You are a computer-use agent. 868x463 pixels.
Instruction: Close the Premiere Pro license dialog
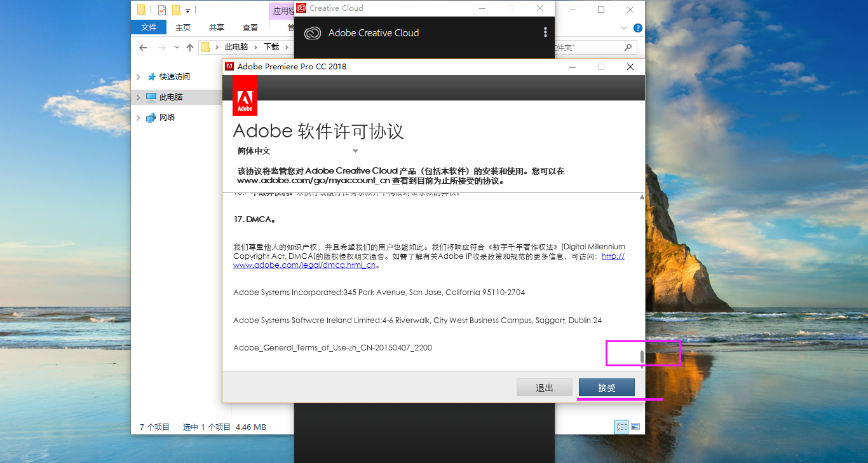click(x=630, y=67)
